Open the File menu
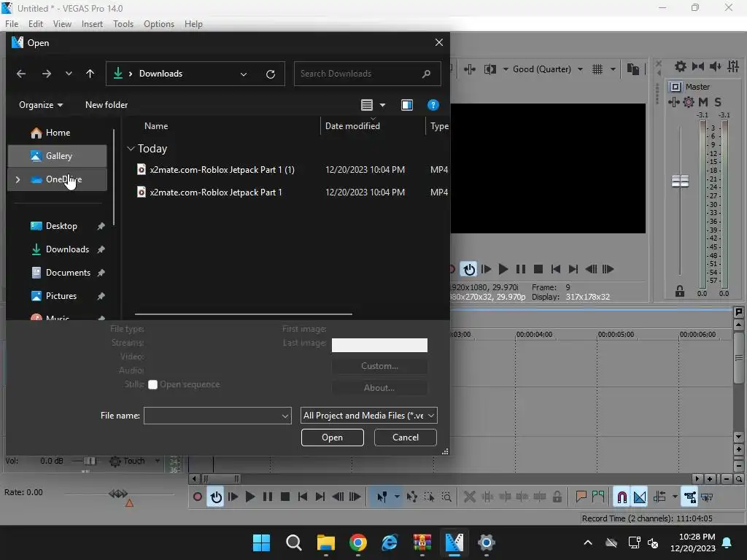The height and width of the screenshot is (560, 747). coord(12,24)
